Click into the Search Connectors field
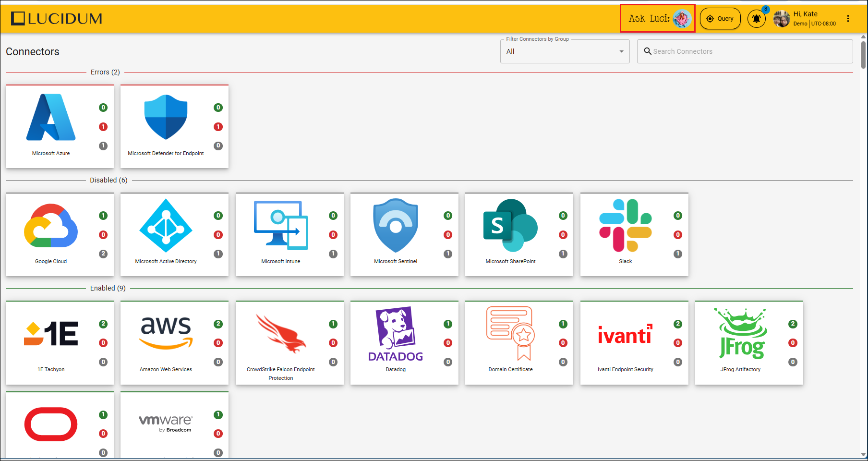 (745, 51)
